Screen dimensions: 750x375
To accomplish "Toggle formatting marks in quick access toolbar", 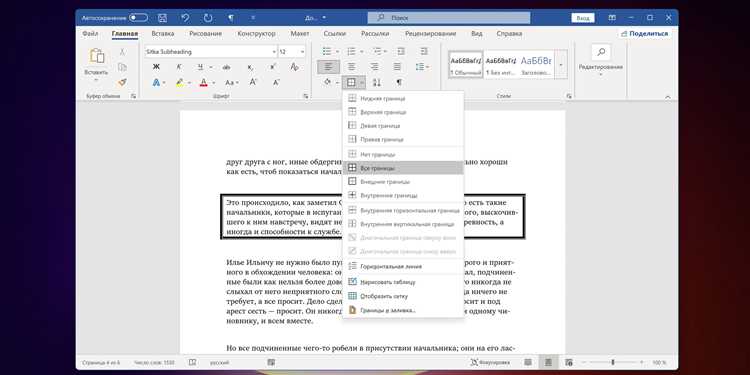I will (x=231, y=18).
